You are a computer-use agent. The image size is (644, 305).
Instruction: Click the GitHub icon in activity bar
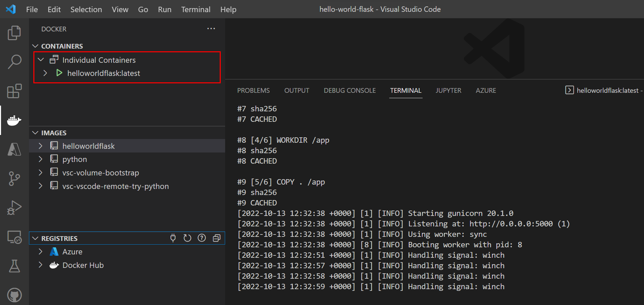[x=14, y=295]
